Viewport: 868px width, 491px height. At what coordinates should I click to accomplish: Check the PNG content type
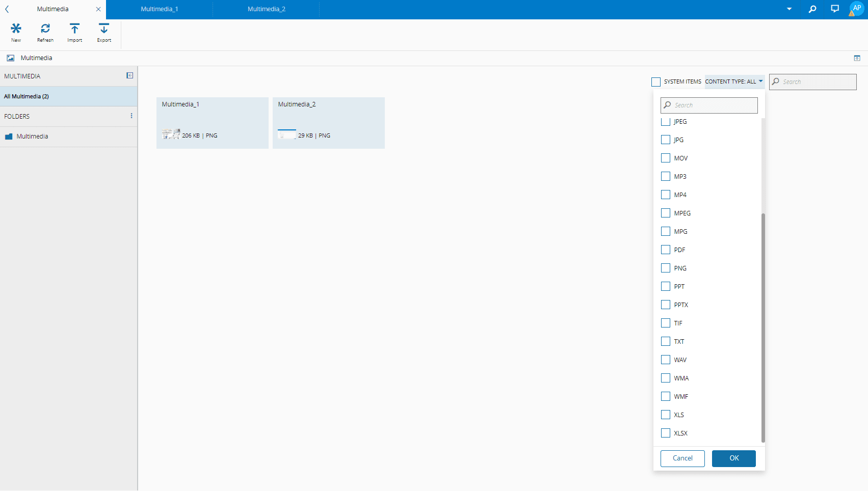666,268
